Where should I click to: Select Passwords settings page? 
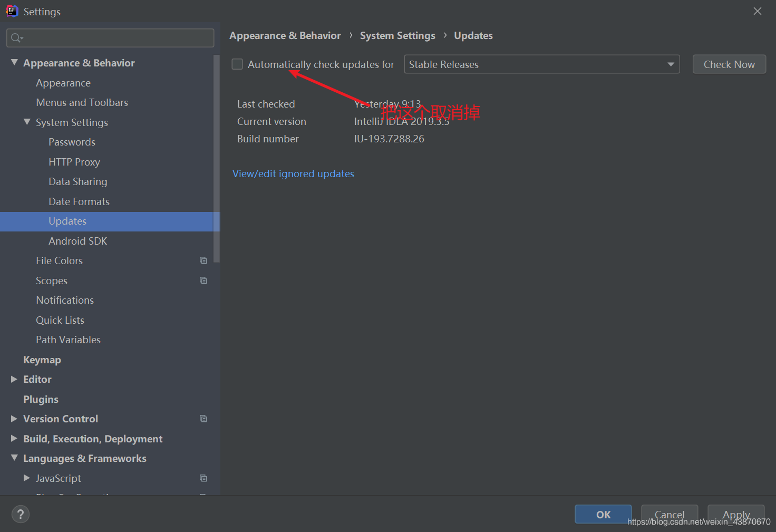72,142
